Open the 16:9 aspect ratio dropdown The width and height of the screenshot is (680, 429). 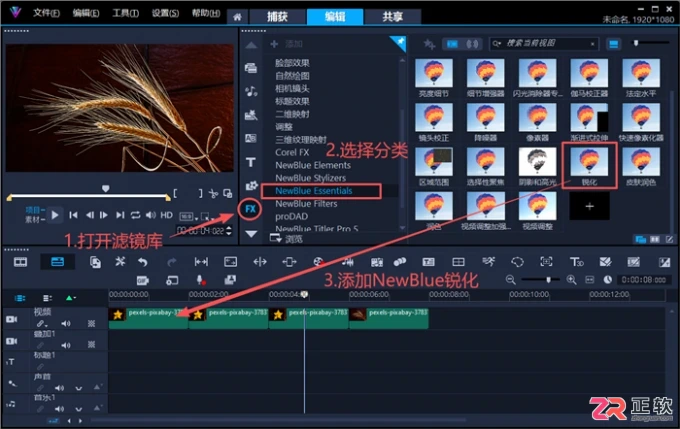189,216
